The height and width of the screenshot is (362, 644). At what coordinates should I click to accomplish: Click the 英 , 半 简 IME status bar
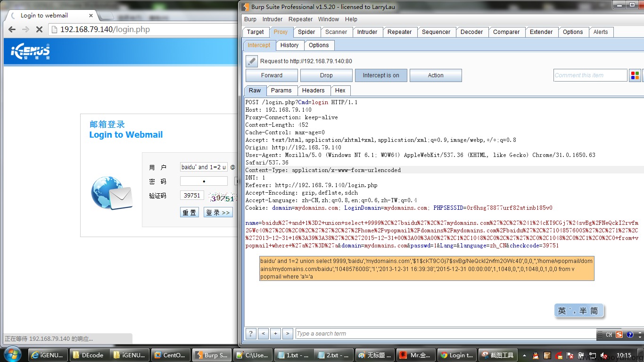click(x=579, y=311)
